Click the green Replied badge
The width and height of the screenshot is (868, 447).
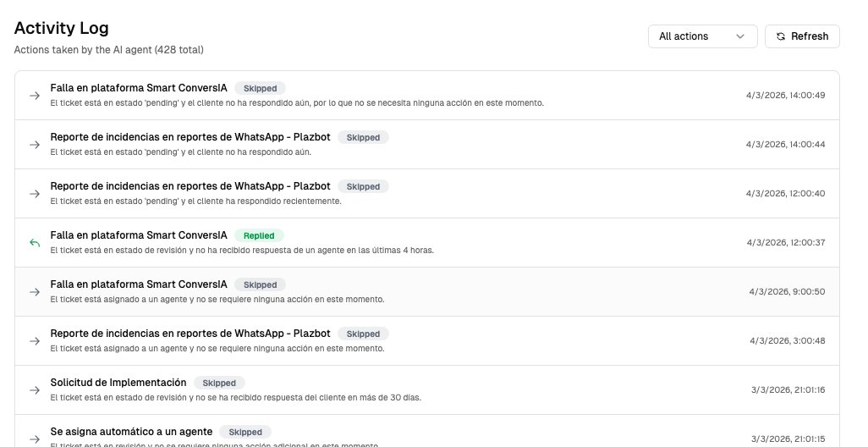259,236
